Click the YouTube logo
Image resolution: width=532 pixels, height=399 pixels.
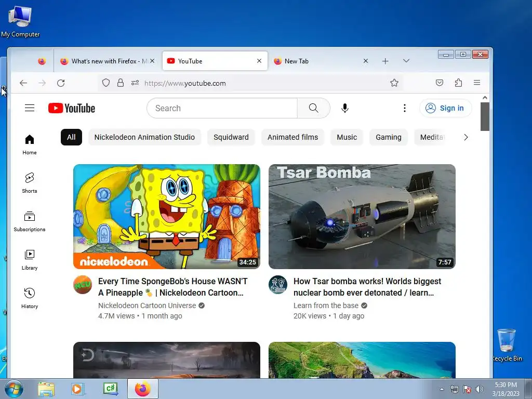(x=72, y=108)
